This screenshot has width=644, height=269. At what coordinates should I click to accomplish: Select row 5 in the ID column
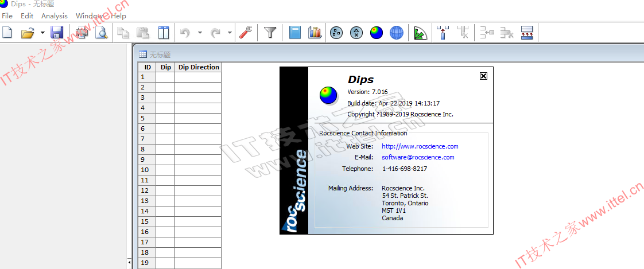[x=147, y=118]
